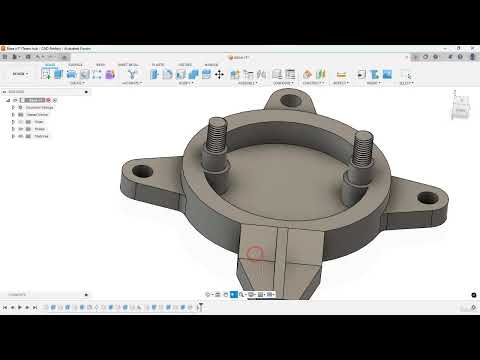Open the File menu dropdown icon
The image size is (480, 360).
tap(16, 57)
